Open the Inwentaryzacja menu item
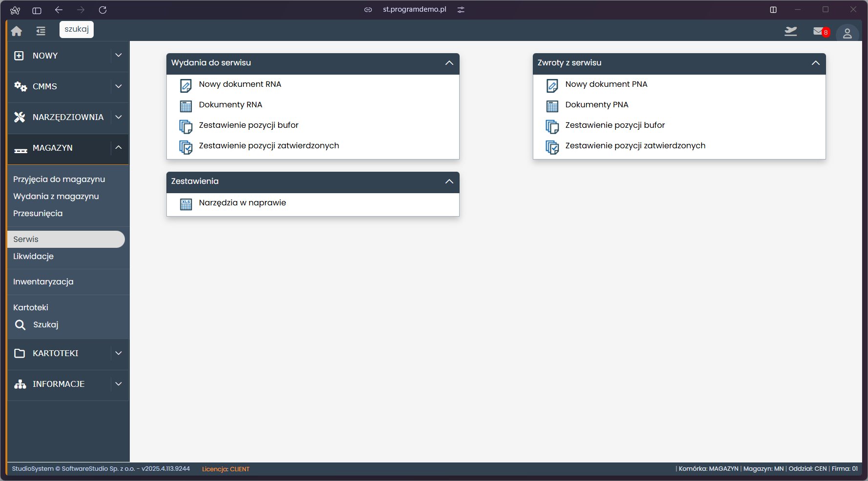The image size is (868, 481). pos(43,281)
